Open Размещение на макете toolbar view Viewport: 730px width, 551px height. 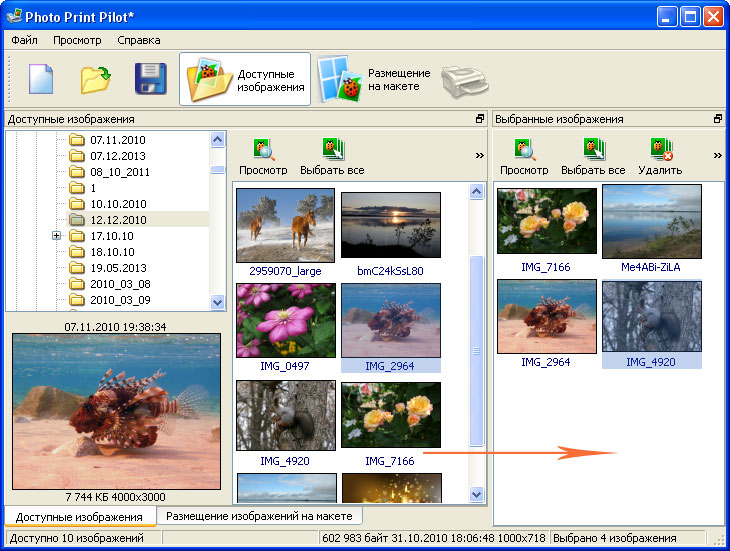(x=374, y=79)
